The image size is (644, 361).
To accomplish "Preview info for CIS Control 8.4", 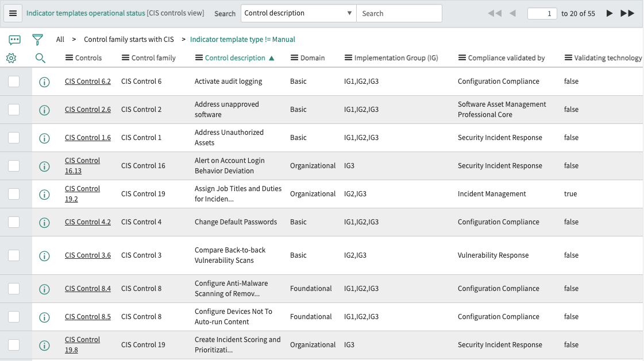I will tap(44, 289).
